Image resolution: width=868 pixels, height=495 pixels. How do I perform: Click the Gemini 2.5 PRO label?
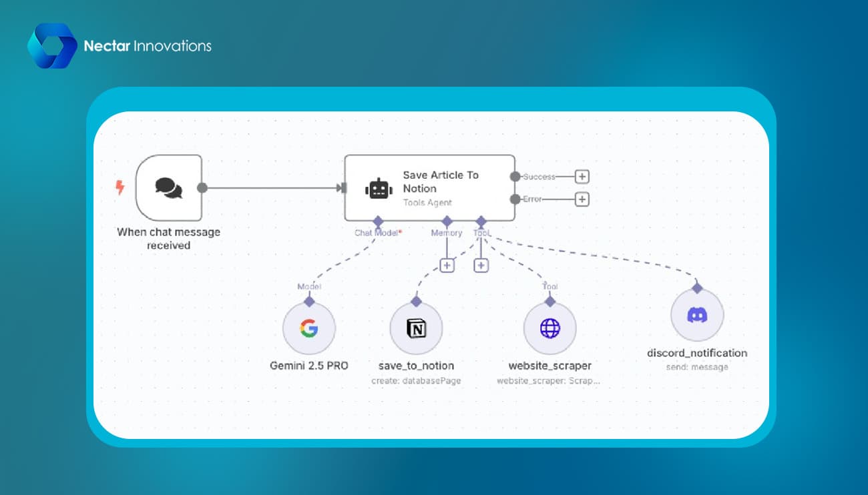pyautogui.click(x=308, y=366)
